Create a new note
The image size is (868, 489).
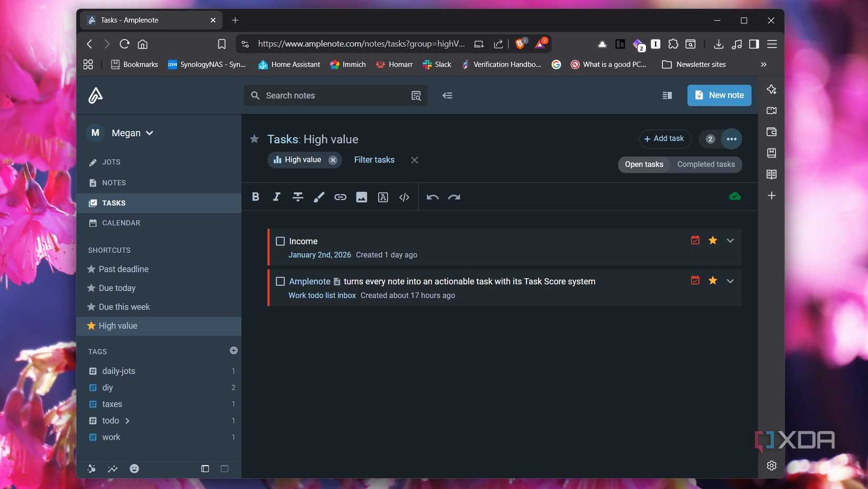[719, 95]
